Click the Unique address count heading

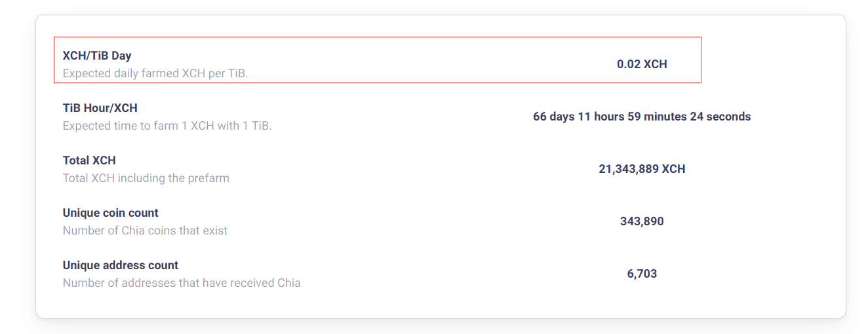pyautogui.click(x=121, y=265)
